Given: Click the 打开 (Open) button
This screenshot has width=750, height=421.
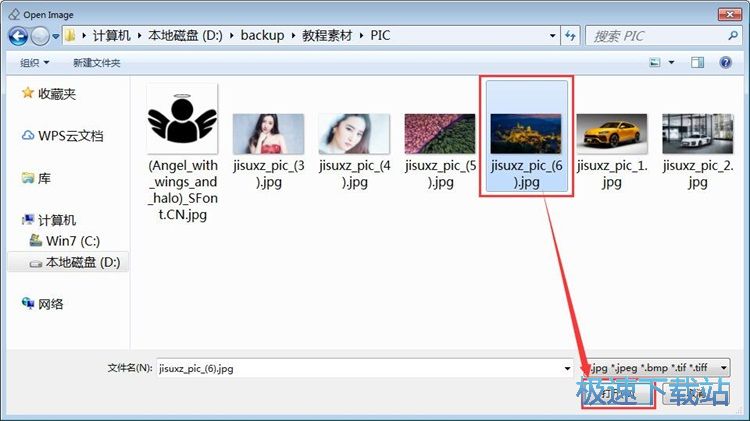Looking at the screenshot, I should pyautogui.click(x=618, y=394).
